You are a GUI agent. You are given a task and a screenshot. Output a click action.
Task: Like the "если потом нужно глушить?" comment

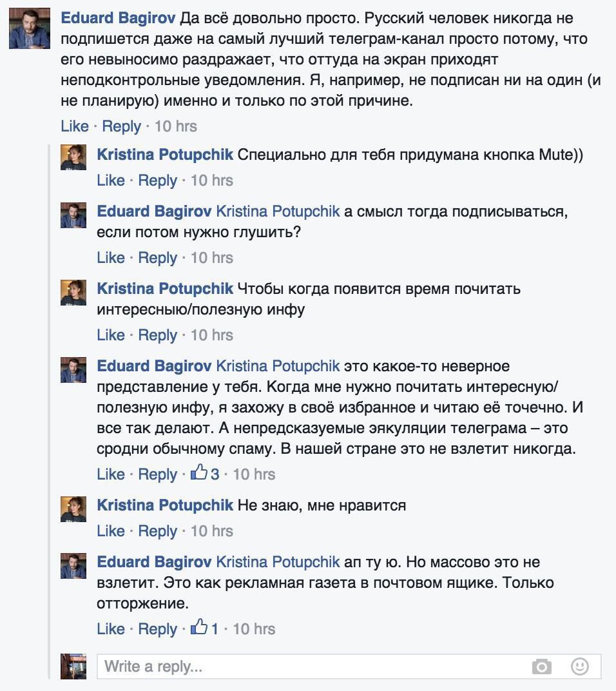click(x=111, y=258)
